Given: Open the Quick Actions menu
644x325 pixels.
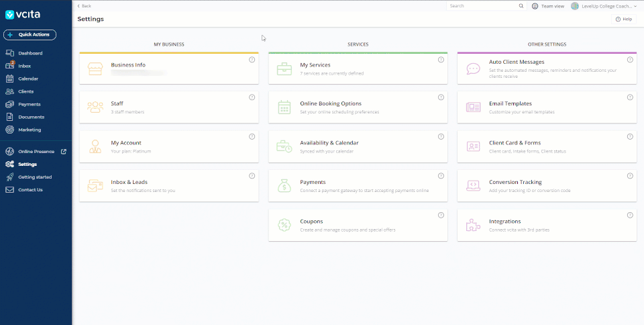Looking at the screenshot, I should point(30,35).
